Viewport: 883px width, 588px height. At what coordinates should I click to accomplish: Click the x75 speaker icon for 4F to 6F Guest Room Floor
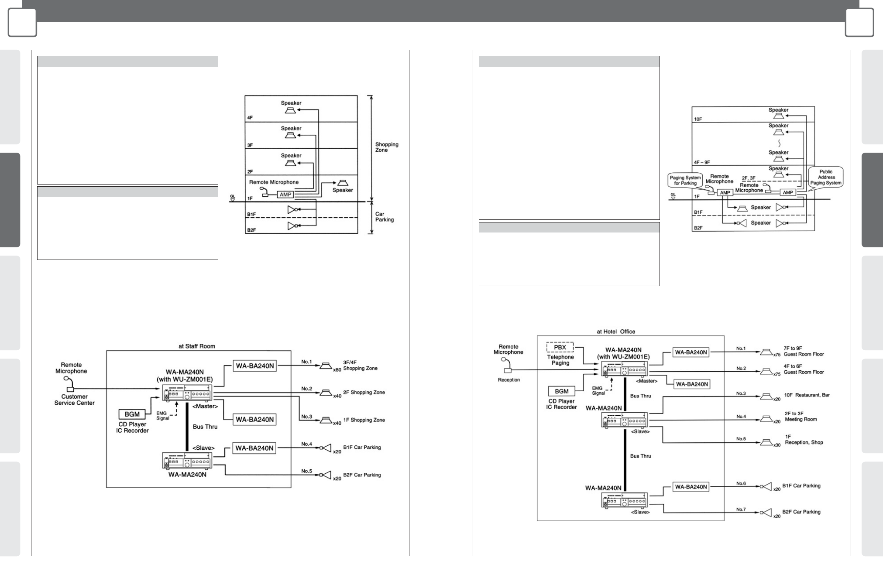point(766,372)
